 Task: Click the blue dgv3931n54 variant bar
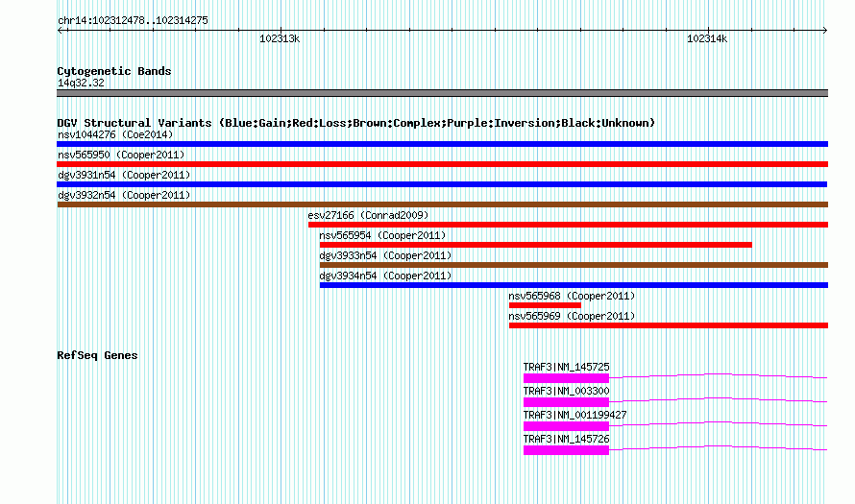(x=442, y=184)
